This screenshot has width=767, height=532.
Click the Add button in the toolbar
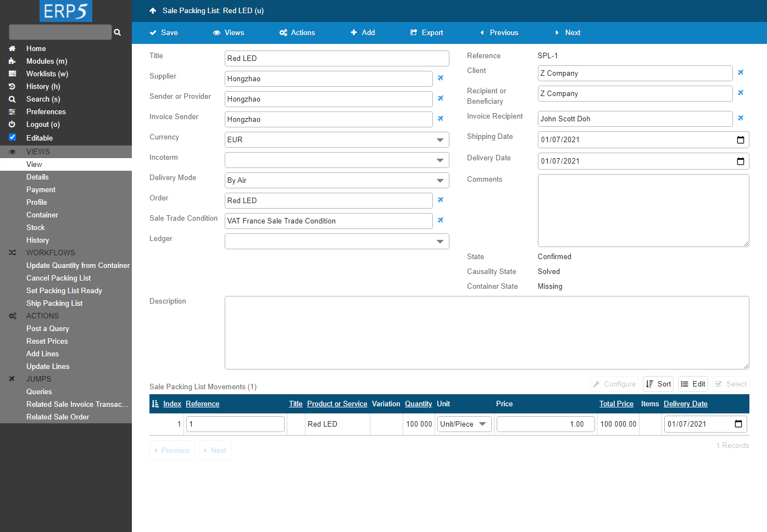click(x=363, y=32)
